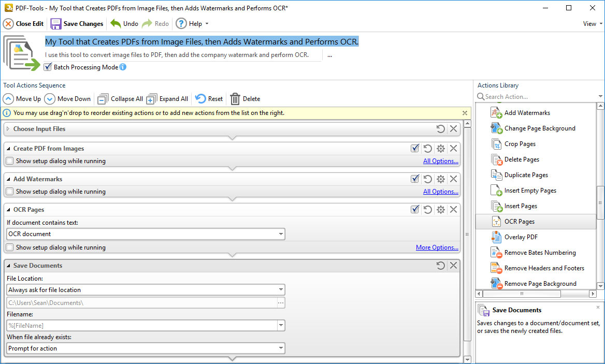Open the View menu
Screen dimensions: 605x364
[593, 24]
